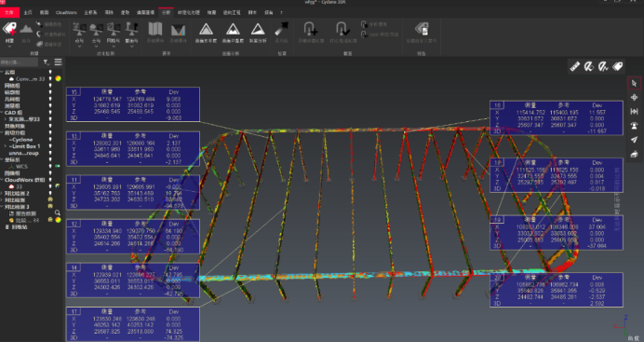Toggle visibility bulb for unna...roup item
The image size is (644, 342).
(50, 153)
